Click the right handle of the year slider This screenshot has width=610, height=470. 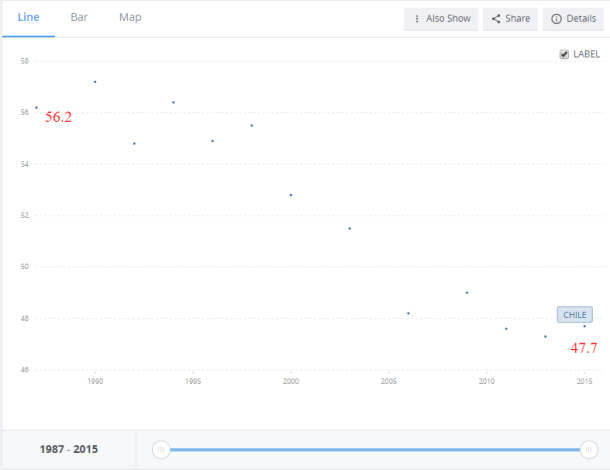point(587,450)
